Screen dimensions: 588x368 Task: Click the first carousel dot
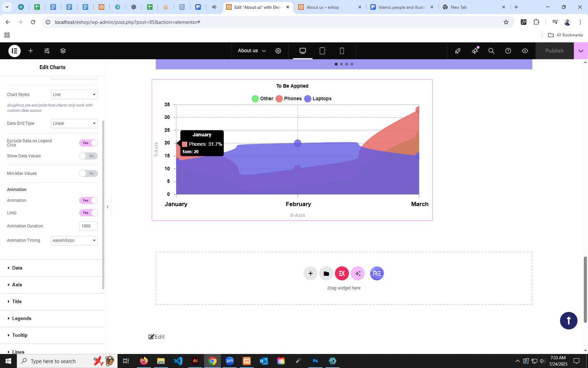[336, 64]
